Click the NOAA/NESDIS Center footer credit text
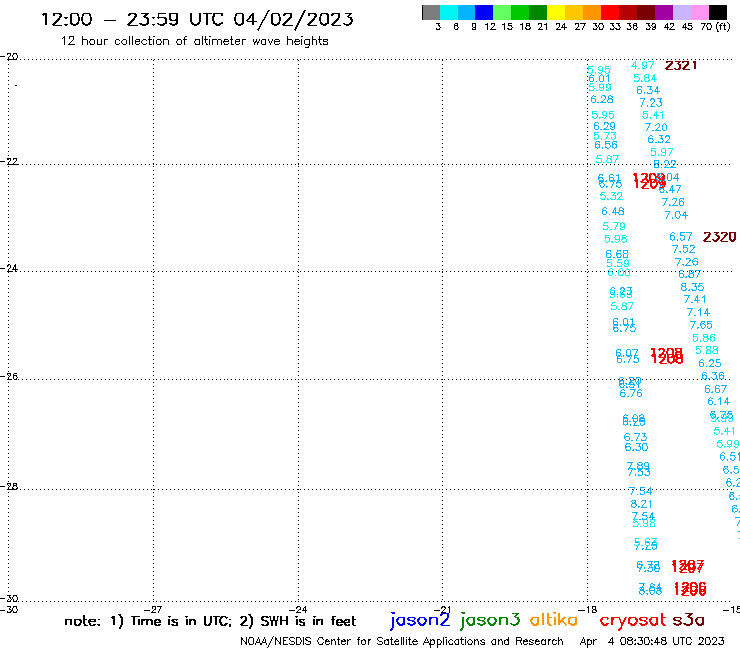Viewport: 740px width, 650px height. [x=402, y=641]
